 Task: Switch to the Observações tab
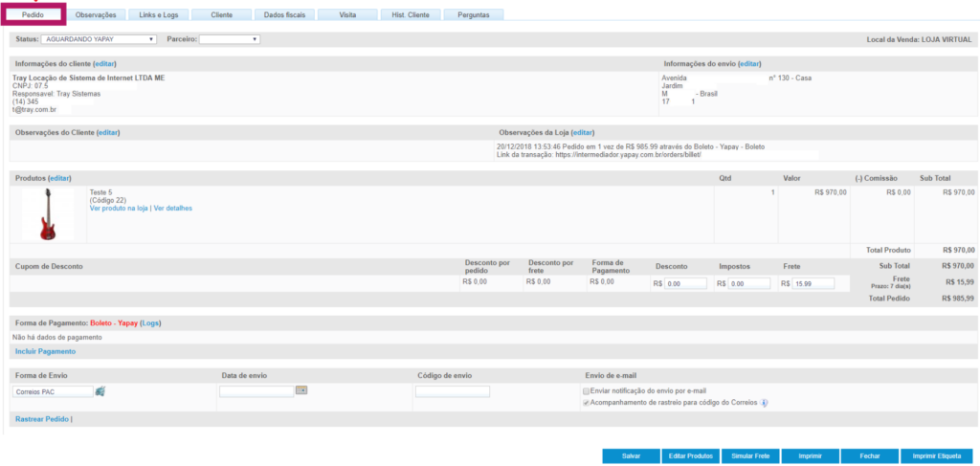click(x=96, y=15)
